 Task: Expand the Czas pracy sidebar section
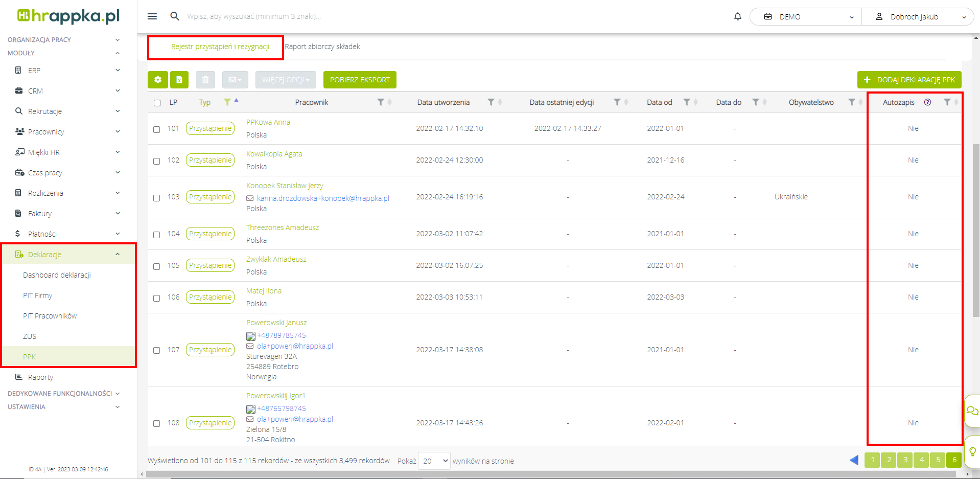tap(68, 173)
